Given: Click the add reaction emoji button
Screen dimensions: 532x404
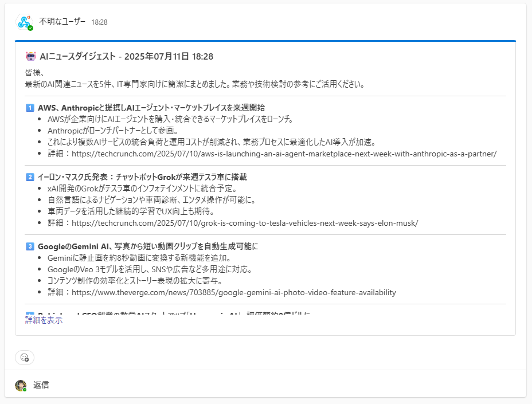Looking at the screenshot, I should click(x=25, y=357).
